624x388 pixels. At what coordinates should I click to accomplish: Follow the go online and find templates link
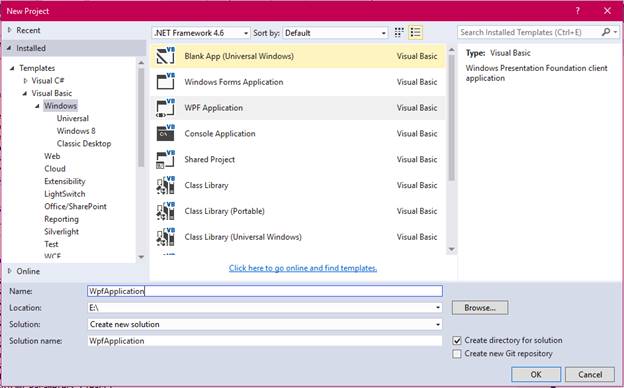pyautogui.click(x=303, y=268)
